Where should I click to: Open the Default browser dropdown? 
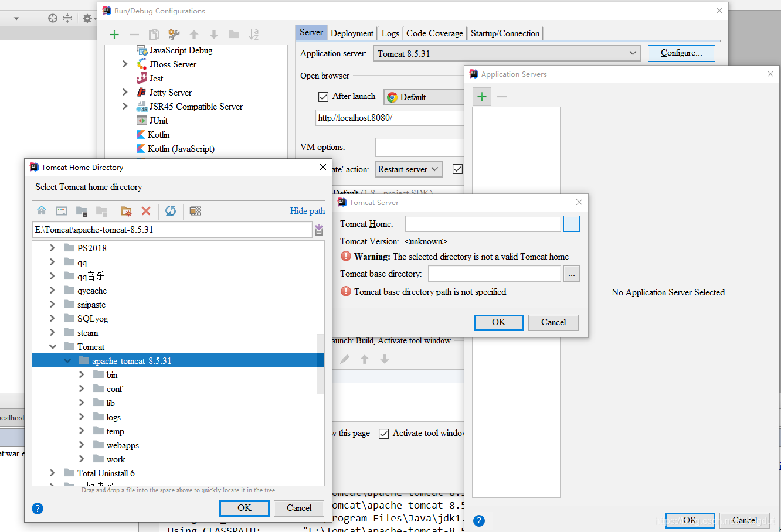(x=423, y=97)
